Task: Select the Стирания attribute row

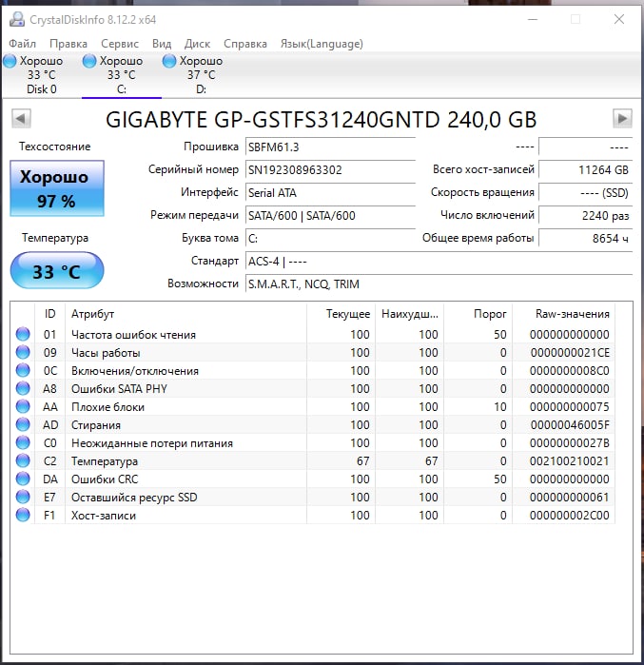Action: pyautogui.click(x=313, y=424)
